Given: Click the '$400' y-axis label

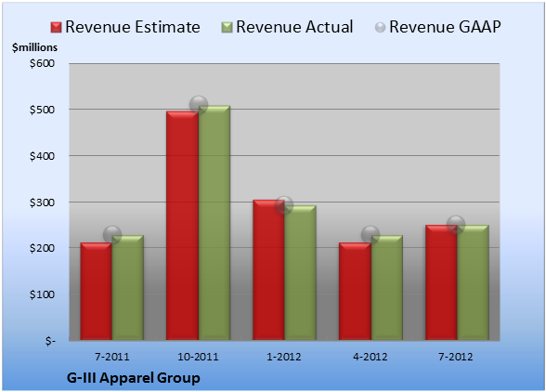Looking at the screenshot, I should click(x=42, y=156).
